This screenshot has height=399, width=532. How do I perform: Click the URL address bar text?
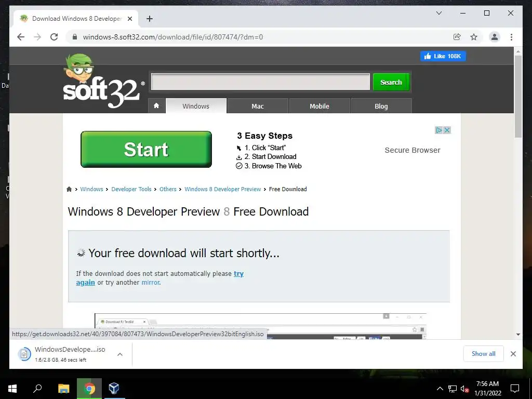pos(172,37)
